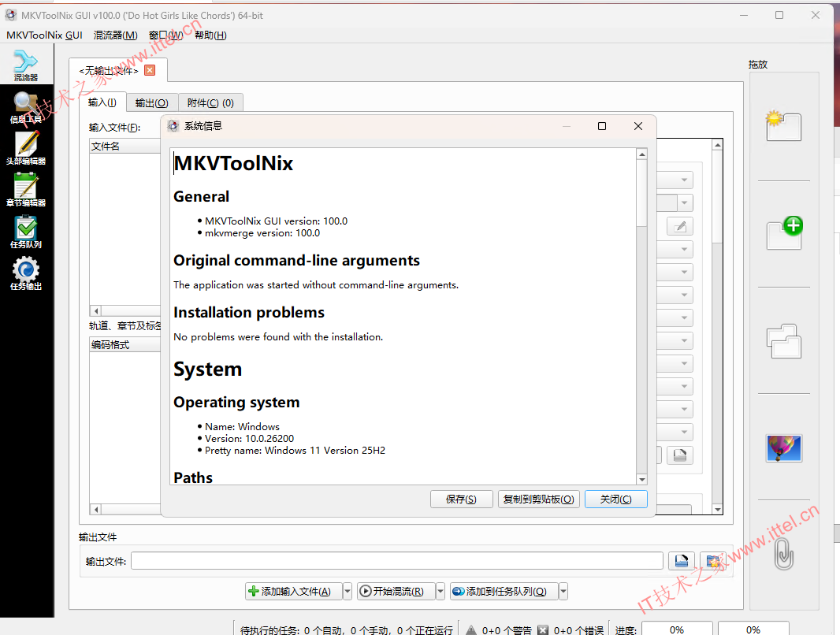Click the 待执行的任务 status bar text
This screenshot has width=840, height=635.
point(346,630)
